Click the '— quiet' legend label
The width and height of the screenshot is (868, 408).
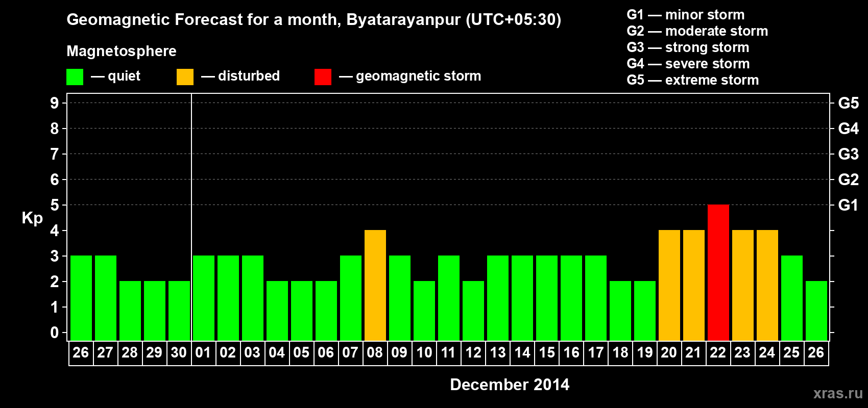(x=115, y=76)
